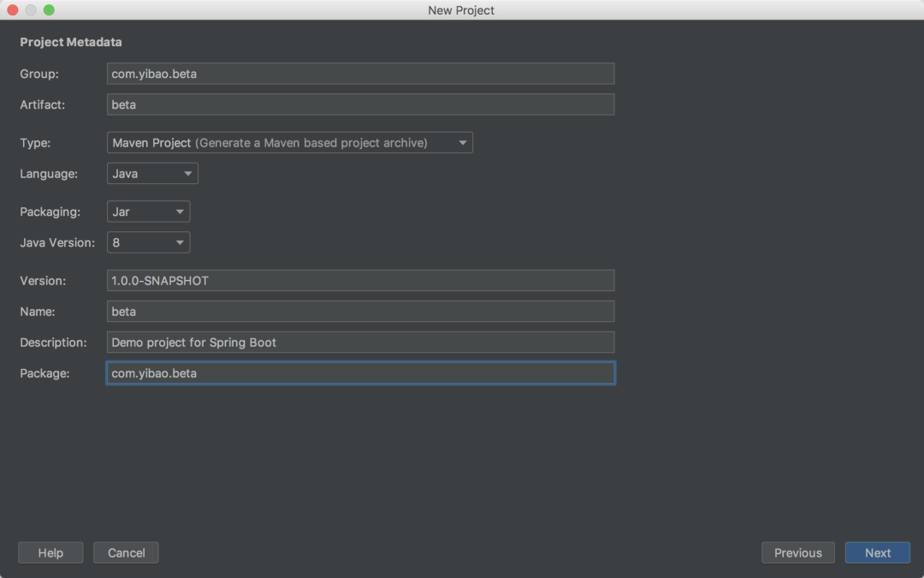Focus the Name input field

coord(360,312)
